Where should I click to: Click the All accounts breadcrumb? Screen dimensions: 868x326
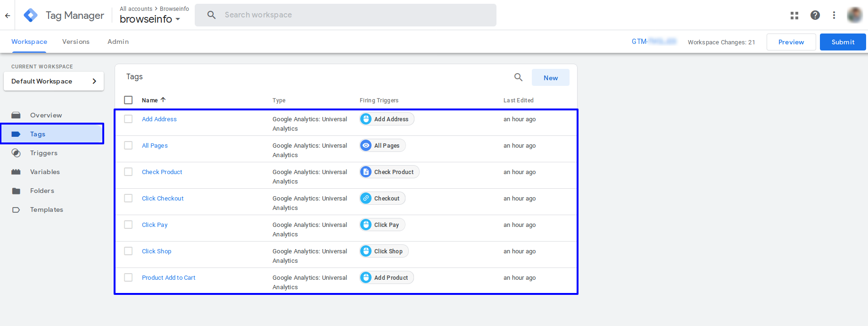point(136,8)
